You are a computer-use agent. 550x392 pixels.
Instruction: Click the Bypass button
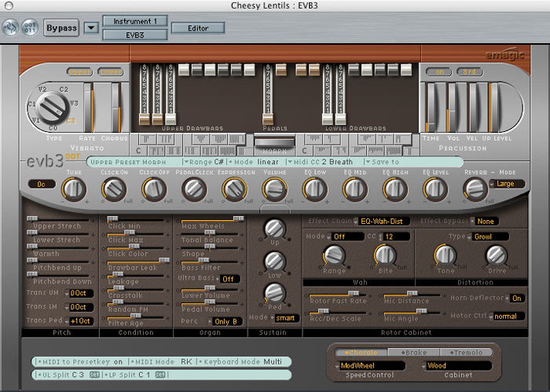tap(61, 27)
